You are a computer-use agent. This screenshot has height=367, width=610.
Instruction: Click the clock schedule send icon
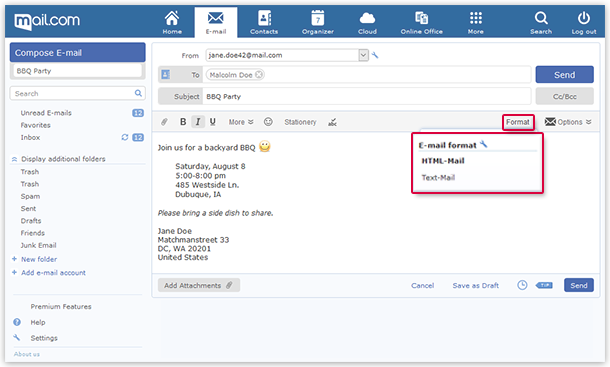(522, 285)
